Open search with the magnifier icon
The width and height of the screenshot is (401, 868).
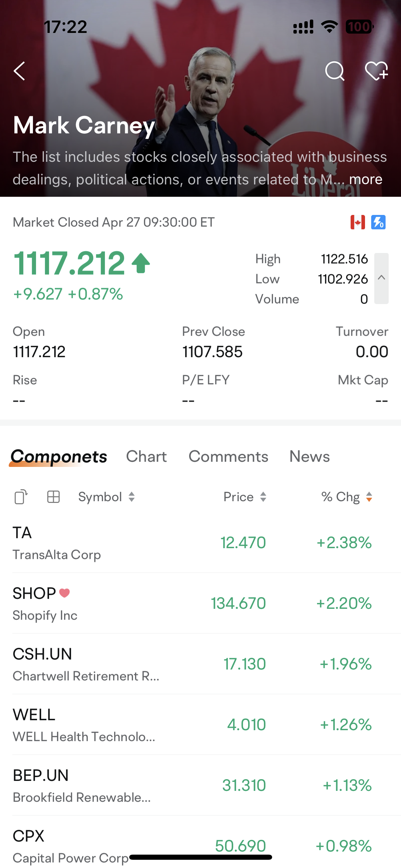335,71
